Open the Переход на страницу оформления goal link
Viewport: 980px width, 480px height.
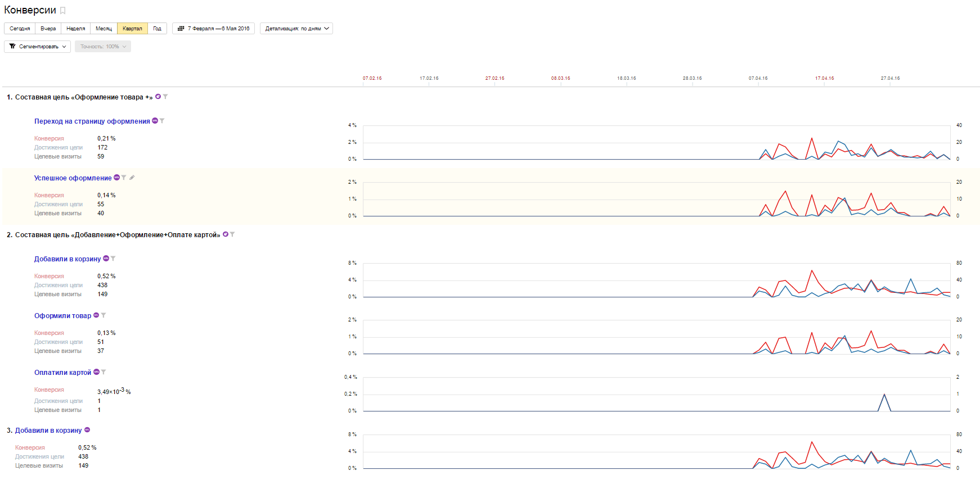92,121
